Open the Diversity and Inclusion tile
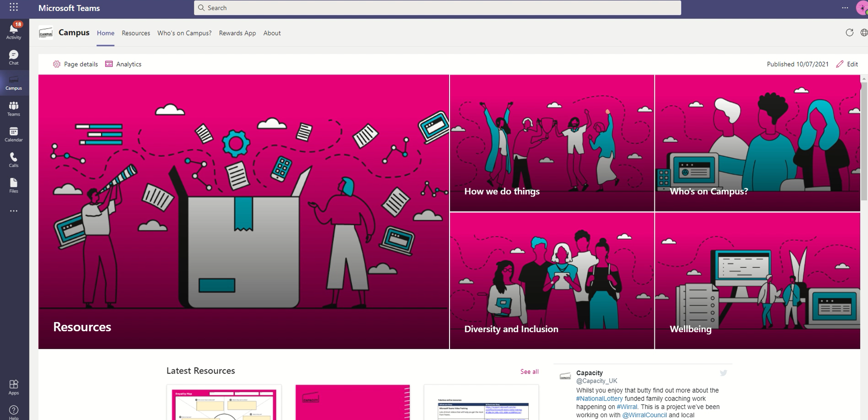The image size is (868, 420). (x=552, y=281)
